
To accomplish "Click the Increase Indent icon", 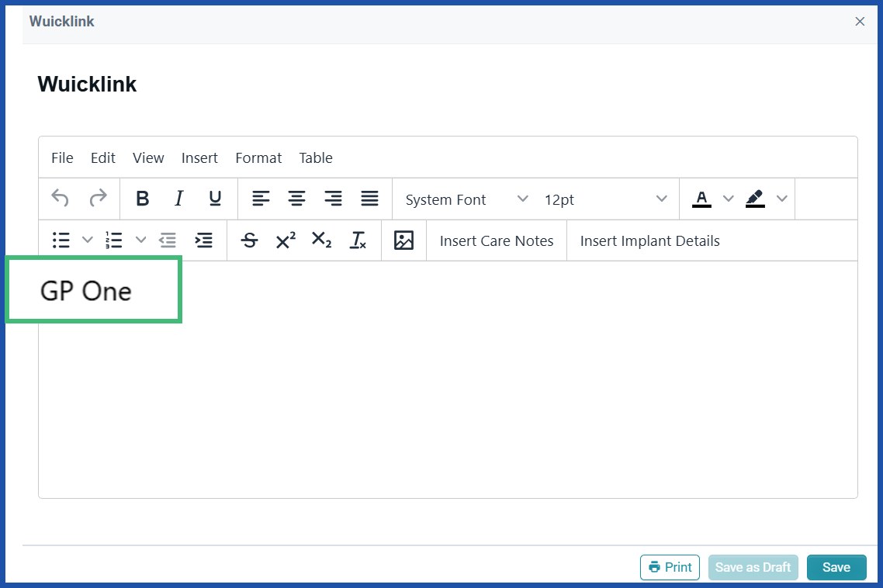I will point(203,240).
